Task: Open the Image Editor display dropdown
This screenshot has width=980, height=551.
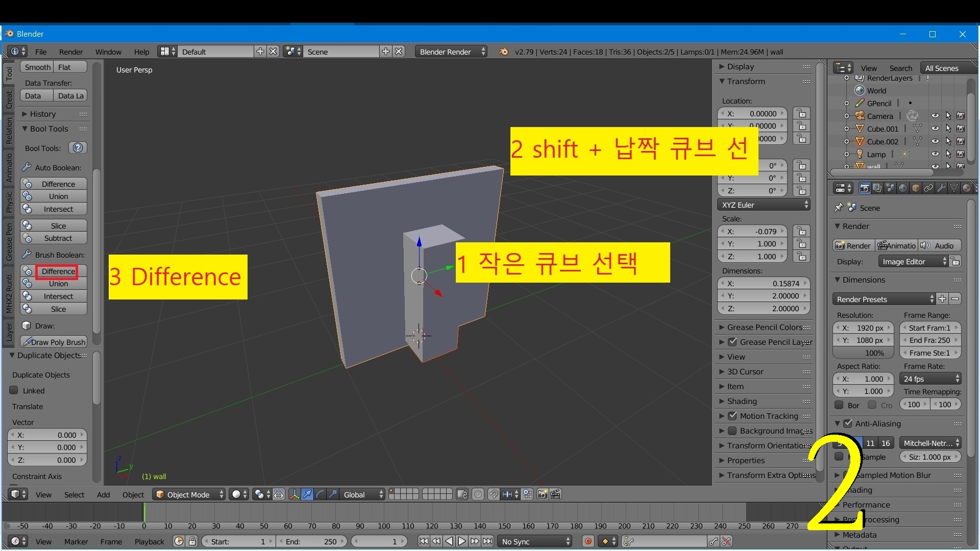Action: point(913,261)
